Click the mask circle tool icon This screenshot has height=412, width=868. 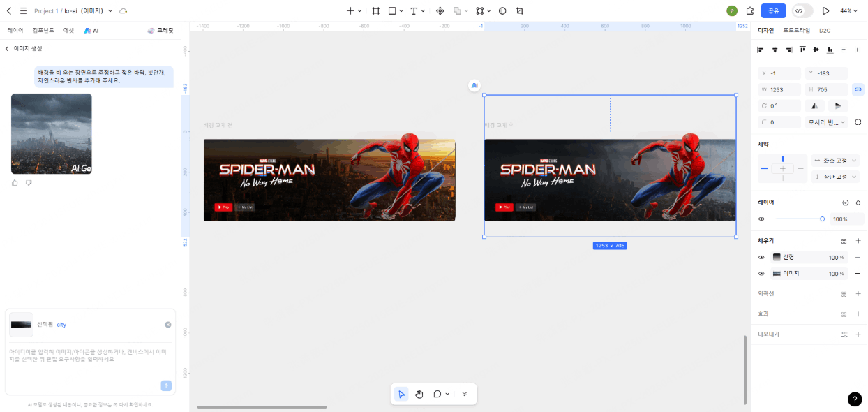pos(502,11)
